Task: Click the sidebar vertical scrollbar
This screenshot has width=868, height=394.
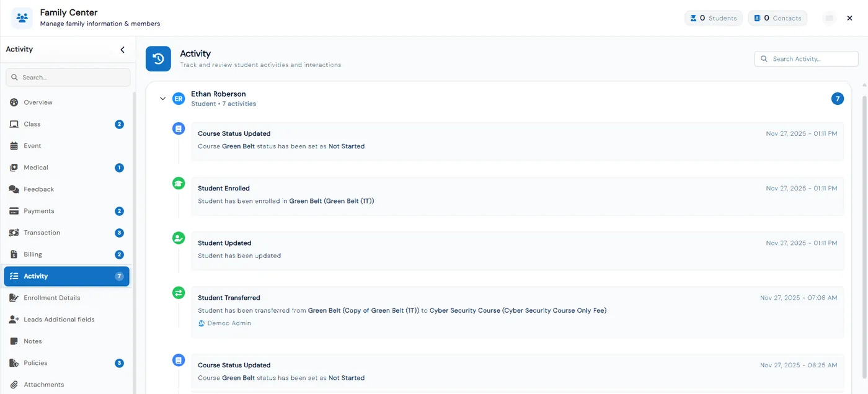Action: (134, 242)
